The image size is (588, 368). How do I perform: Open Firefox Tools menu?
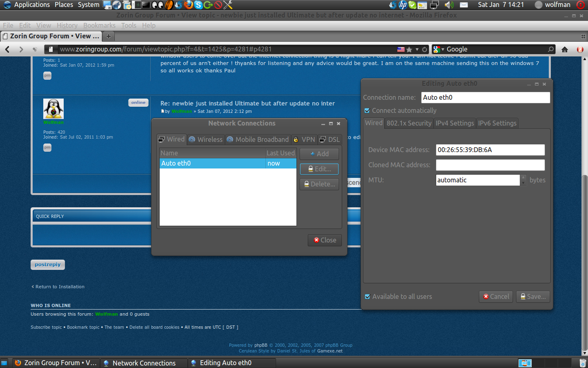pyautogui.click(x=129, y=25)
